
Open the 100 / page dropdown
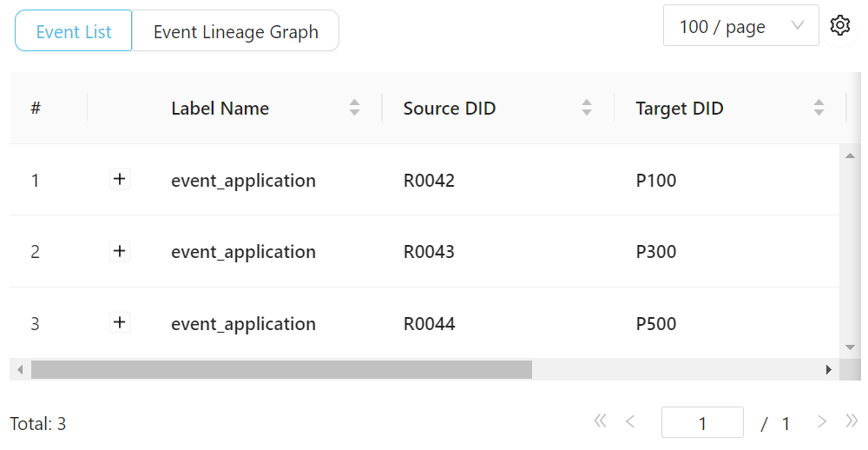(740, 26)
